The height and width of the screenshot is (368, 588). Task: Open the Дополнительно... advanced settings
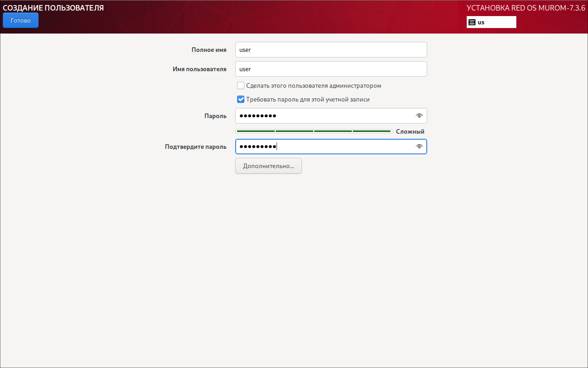coord(268,166)
